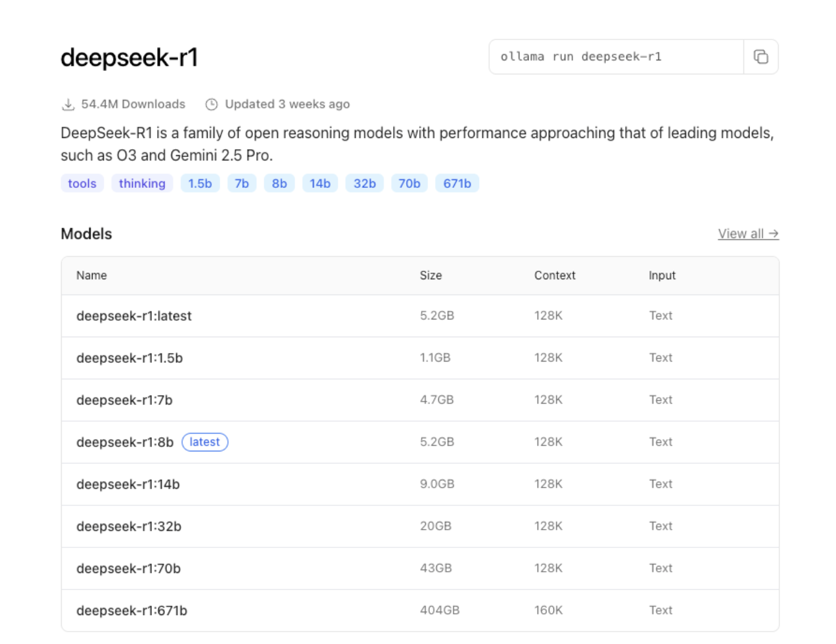The width and height of the screenshot is (836, 644).
Task: Click the 128K context in 70b row
Action: pyautogui.click(x=548, y=568)
